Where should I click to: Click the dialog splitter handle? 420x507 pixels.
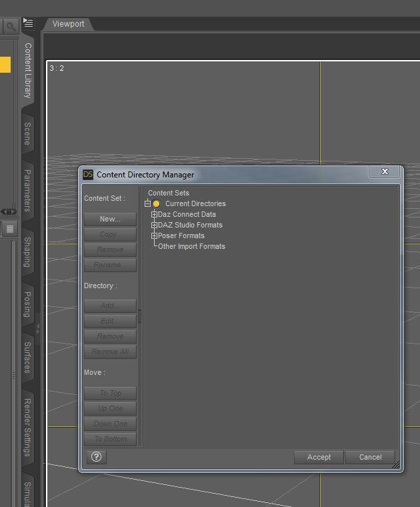[139, 316]
